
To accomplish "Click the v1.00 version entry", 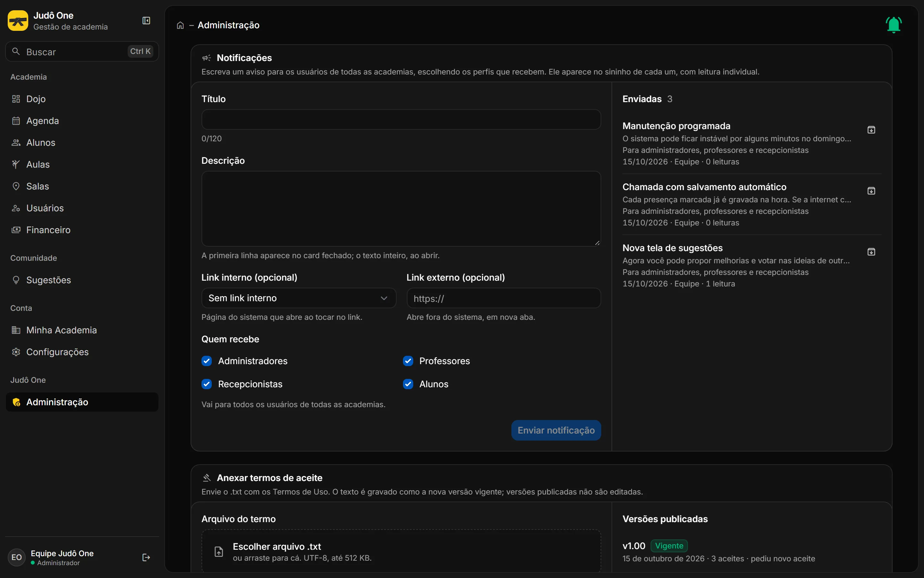I will click(634, 546).
